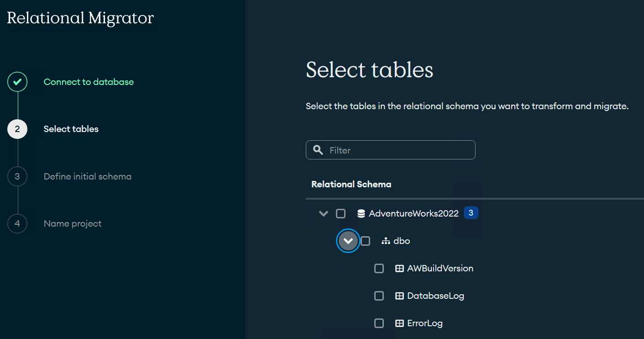Click the step 2 circle icon

pyautogui.click(x=17, y=129)
